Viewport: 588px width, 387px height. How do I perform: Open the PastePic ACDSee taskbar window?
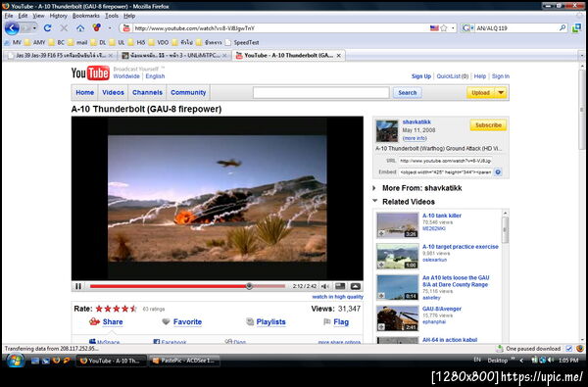click(x=184, y=361)
